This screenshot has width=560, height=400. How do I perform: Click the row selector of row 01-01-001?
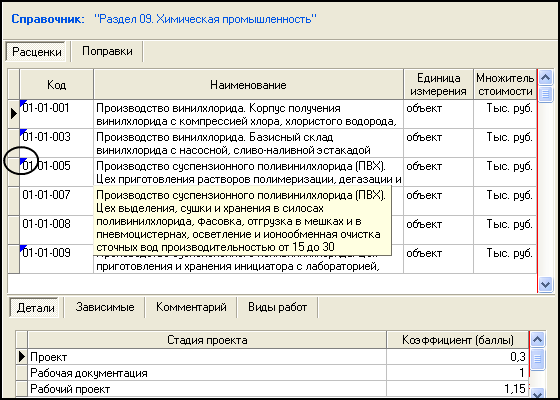[x=14, y=114]
